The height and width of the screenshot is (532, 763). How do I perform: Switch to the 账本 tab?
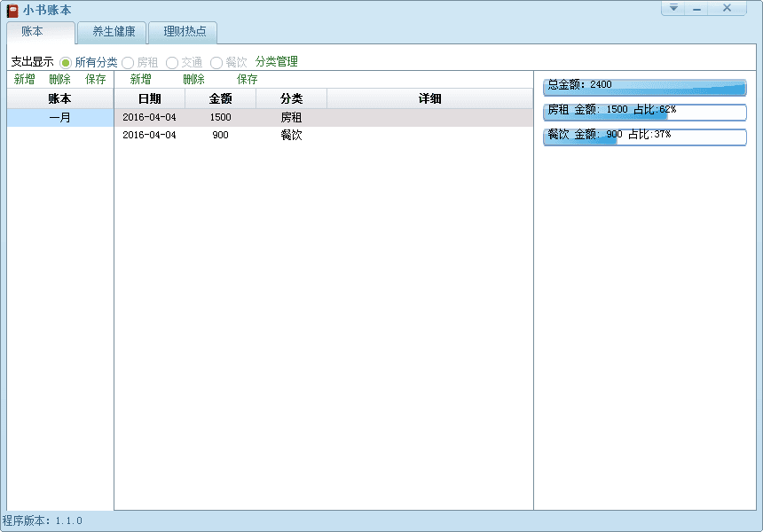pos(41,32)
